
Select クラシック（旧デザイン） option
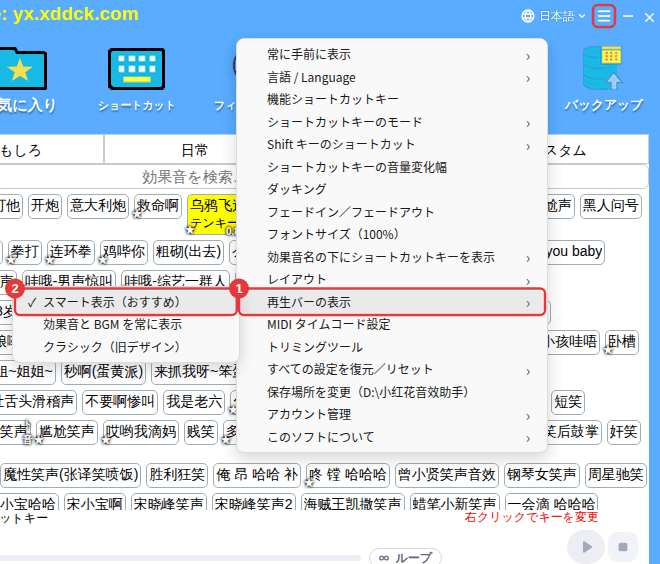(125, 347)
